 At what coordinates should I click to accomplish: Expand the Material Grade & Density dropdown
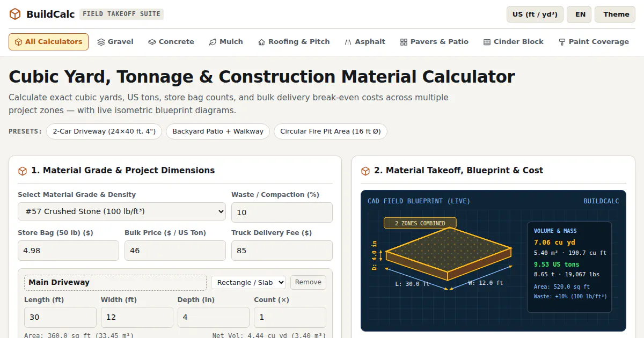(x=122, y=211)
